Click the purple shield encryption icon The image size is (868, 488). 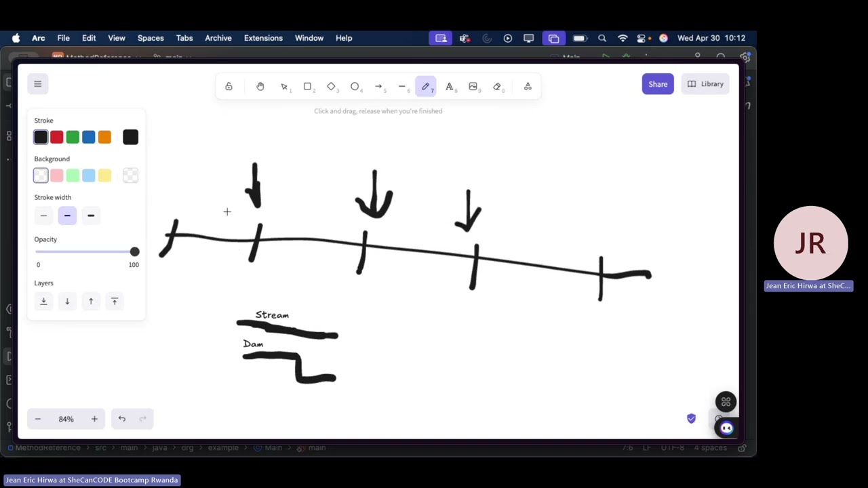pos(691,419)
